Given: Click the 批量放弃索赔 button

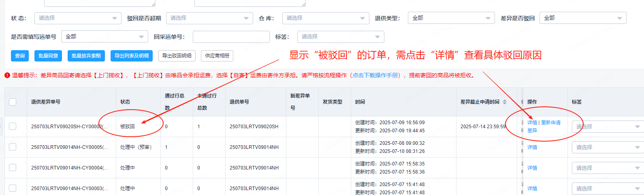Looking at the screenshot, I should [86, 56].
